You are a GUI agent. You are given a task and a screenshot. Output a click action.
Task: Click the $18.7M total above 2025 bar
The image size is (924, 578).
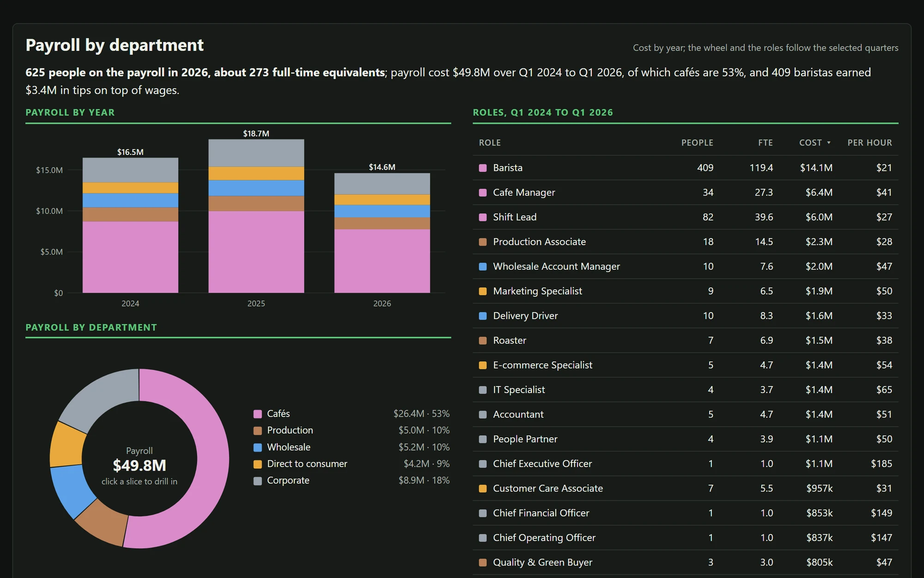[256, 134]
